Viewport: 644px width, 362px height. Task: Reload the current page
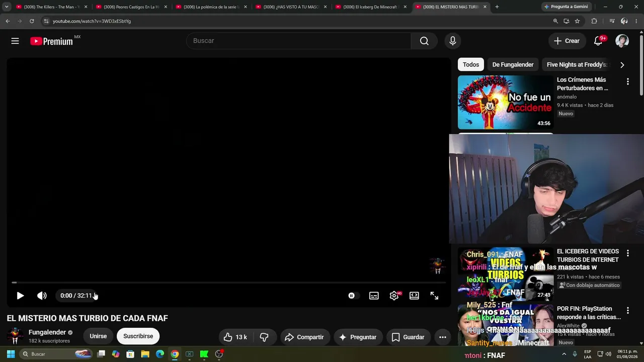click(x=32, y=21)
